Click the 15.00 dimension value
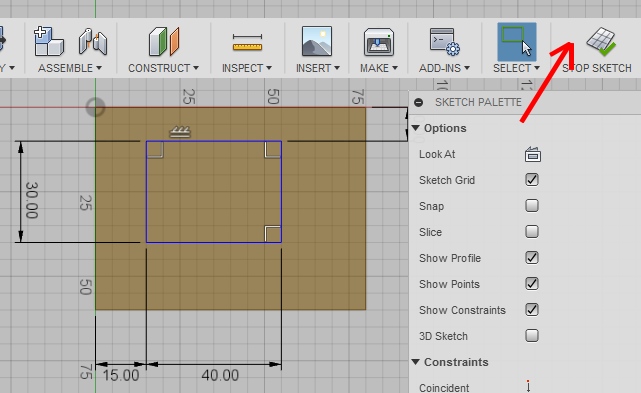This screenshot has height=393, width=641. click(121, 375)
